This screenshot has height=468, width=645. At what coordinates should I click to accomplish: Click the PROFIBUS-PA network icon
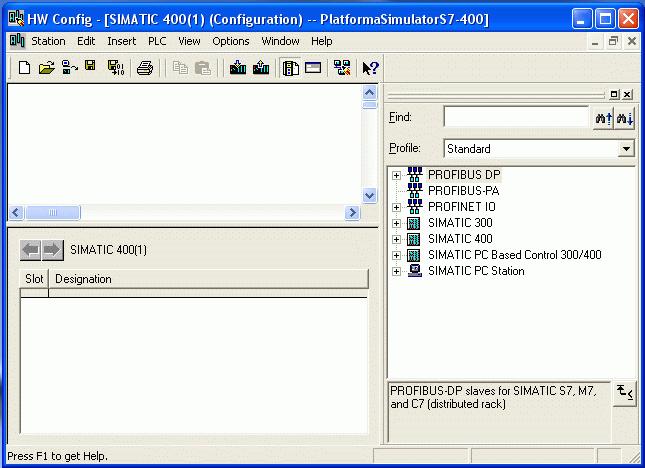pyautogui.click(x=415, y=190)
